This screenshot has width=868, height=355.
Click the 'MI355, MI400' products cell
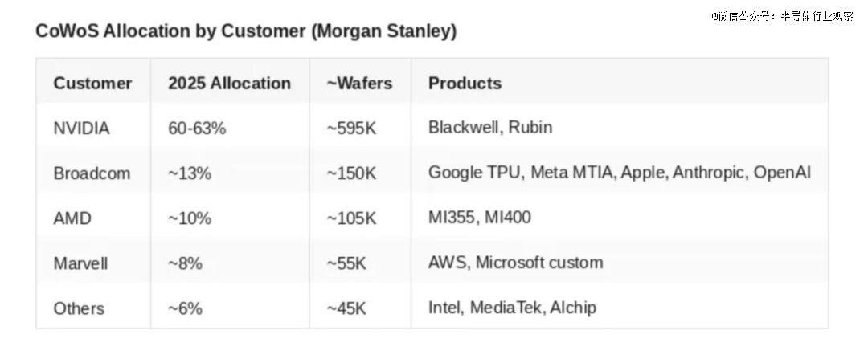480,218
